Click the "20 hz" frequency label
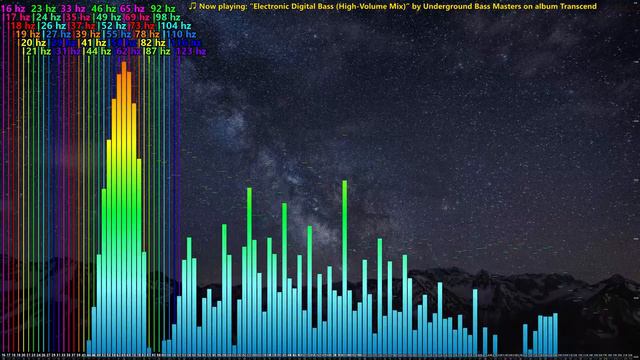640x360 pixels. tap(33, 43)
